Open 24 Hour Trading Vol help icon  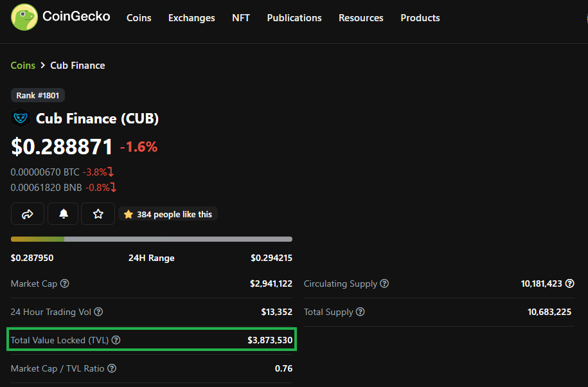tap(98, 312)
